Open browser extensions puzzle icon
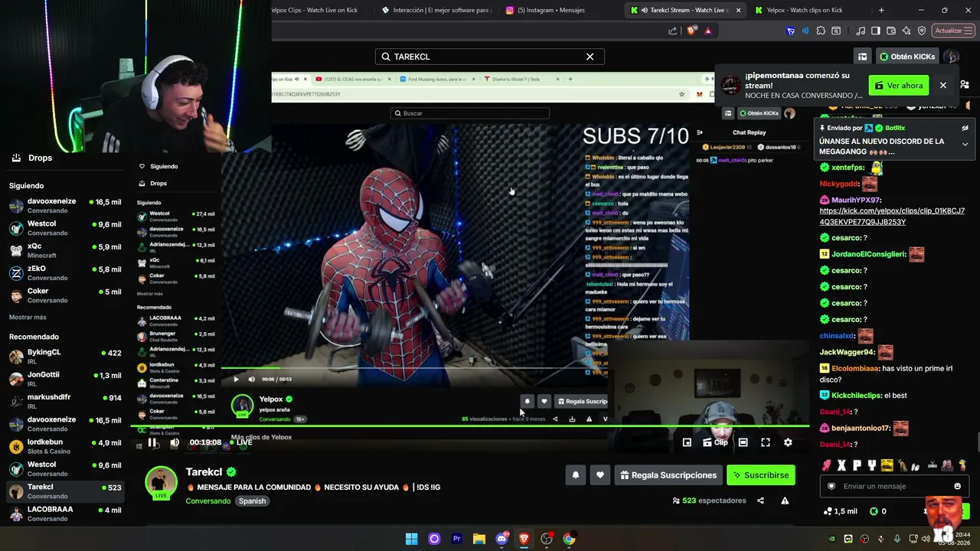The height and width of the screenshot is (551, 980). (821, 31)
